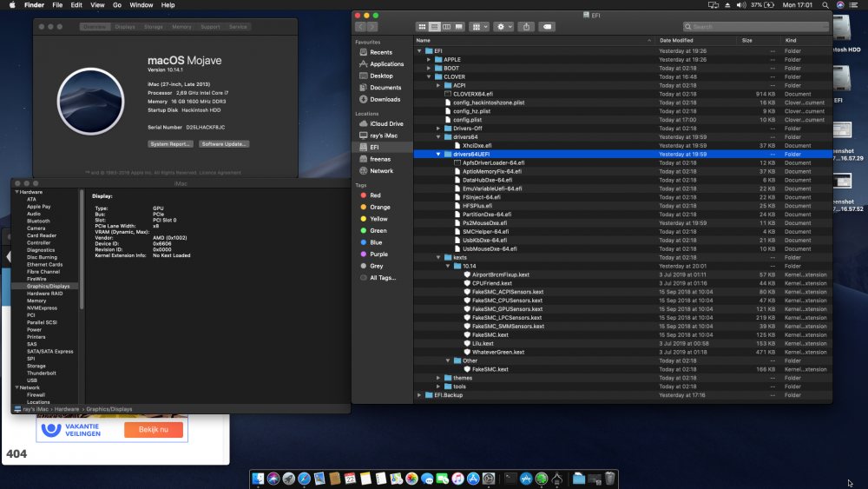Click the Bekijk nu ad button
The width and height of the screenshot is (868, 489).
(x=154, y=430)
